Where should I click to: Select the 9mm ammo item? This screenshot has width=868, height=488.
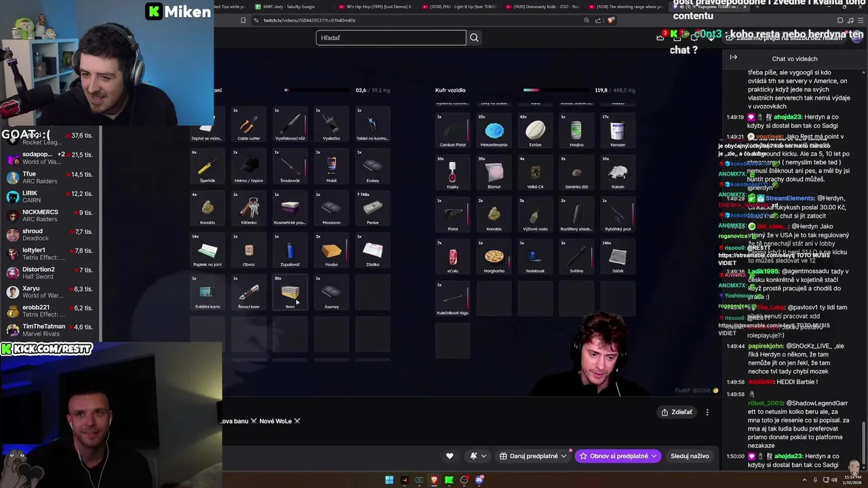[290, 292]
